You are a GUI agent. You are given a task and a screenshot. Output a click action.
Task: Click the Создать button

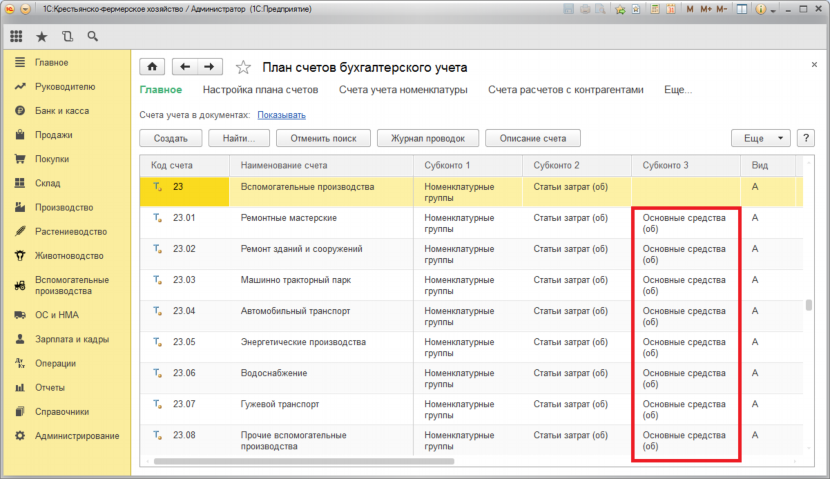(x=171, y=138)
